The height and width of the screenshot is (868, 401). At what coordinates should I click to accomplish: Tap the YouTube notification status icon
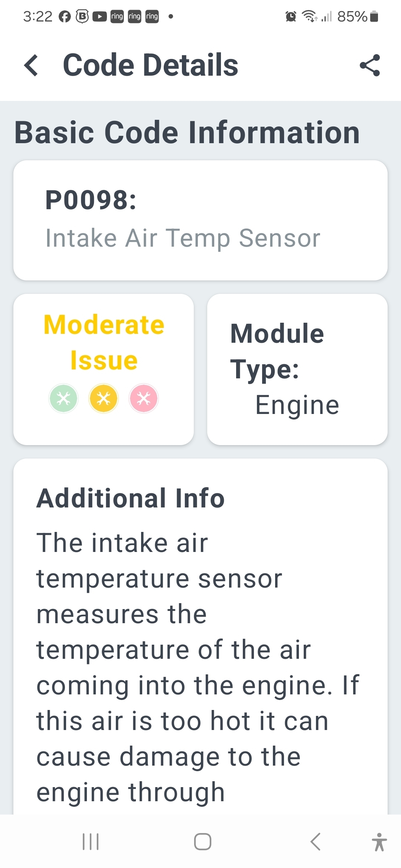(99, 17)
